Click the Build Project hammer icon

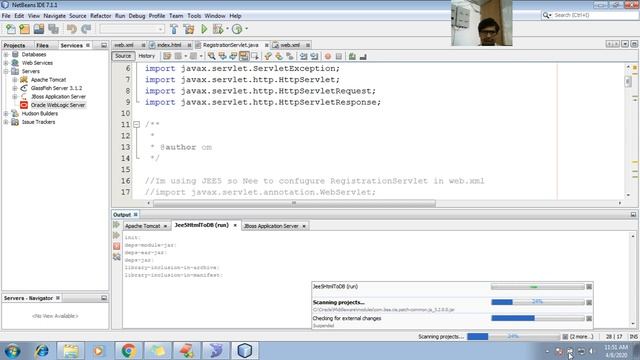pos(174,29)
